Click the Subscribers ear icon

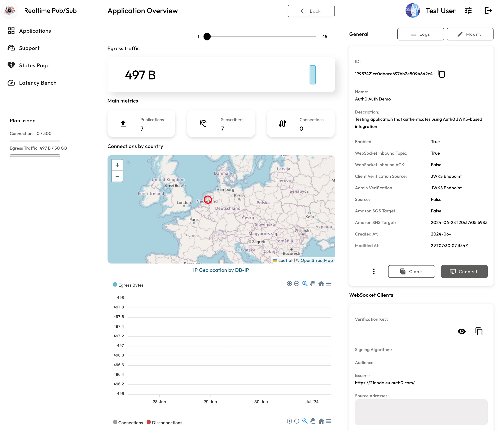click(203, 124)
